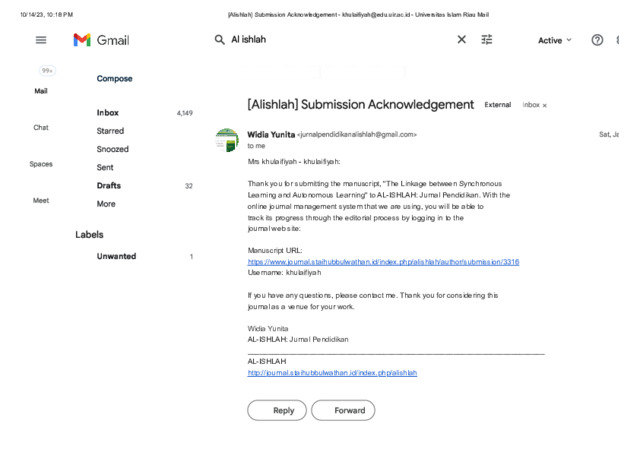640x452 pixels.
Task: Open the Manuscript URL link
Action: point(383,262)
